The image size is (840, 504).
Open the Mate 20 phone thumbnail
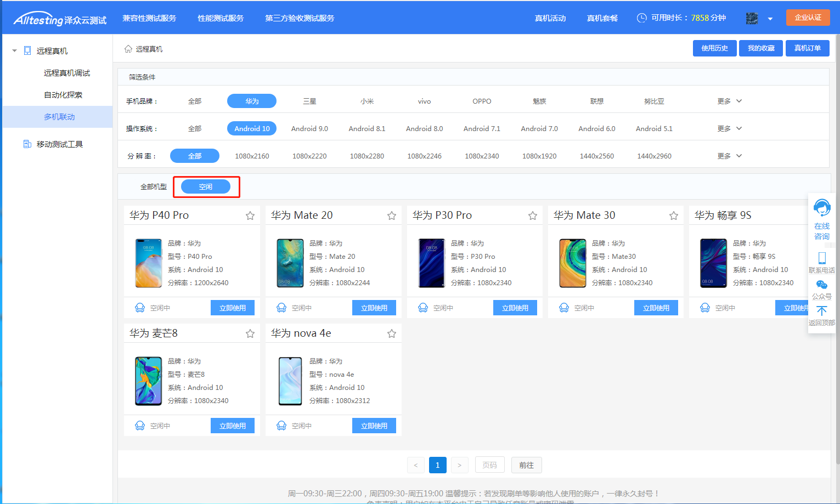tap(290, 263)
